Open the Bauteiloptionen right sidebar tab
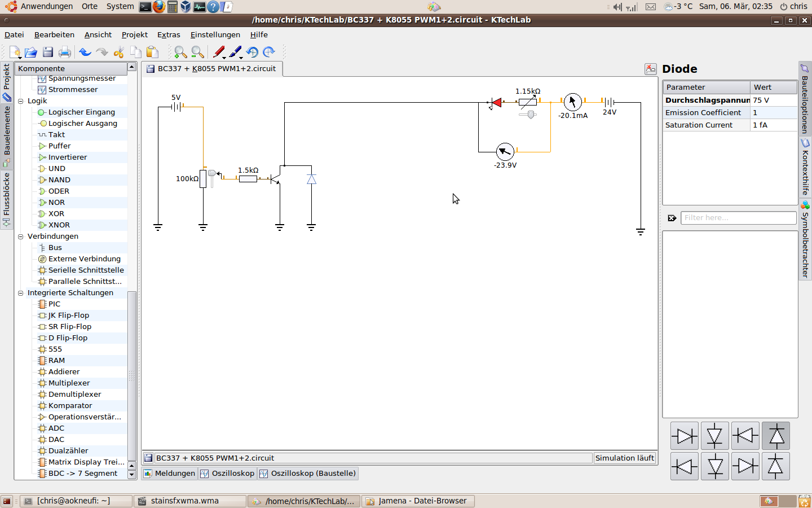This screenshot has height=508, width=812. click(805, 98)
